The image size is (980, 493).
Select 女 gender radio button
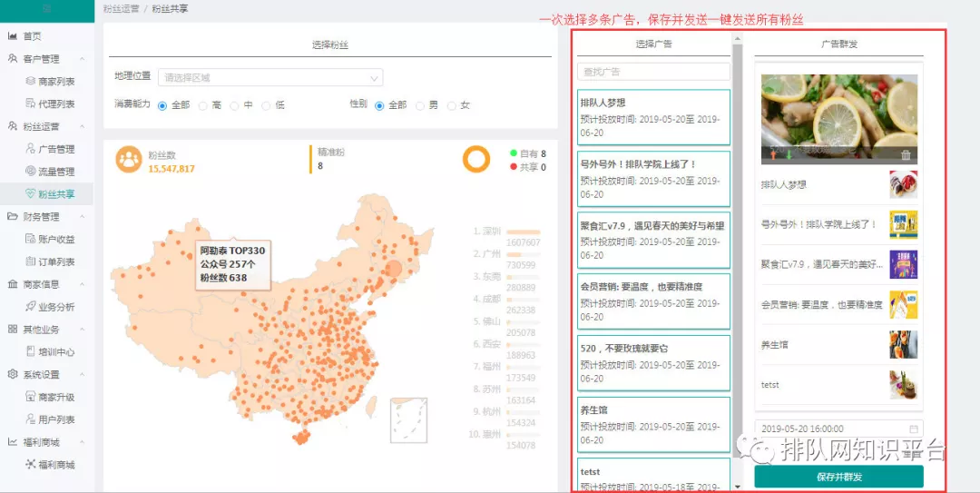[x=451, y=105]
